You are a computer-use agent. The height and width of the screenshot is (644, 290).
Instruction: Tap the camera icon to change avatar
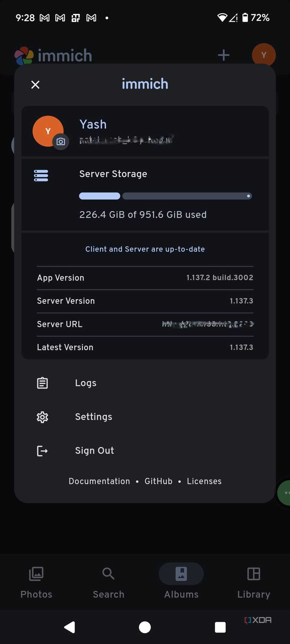click(61, 141)
